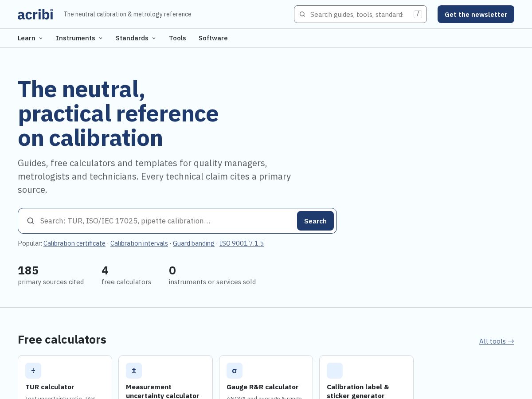Image resolution: width=532 pixels, height=399 pixels.
Task: Open the Instruments navigation menu
Action: 79,38
